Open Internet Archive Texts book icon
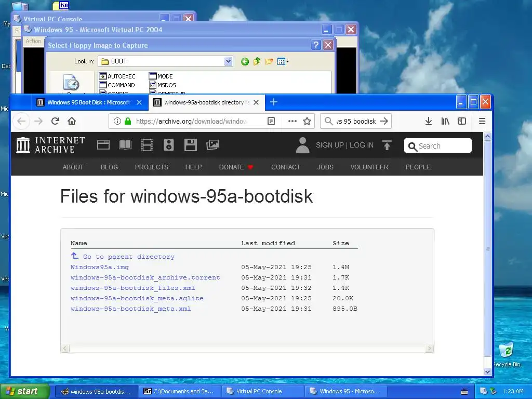 125,145
